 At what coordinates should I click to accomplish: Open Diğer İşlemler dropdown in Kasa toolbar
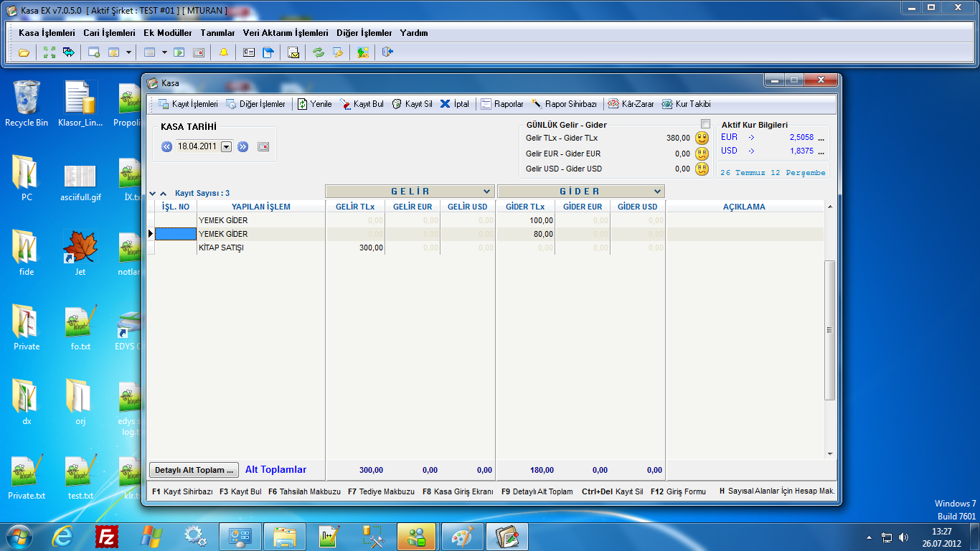click(x=255, y=104)
